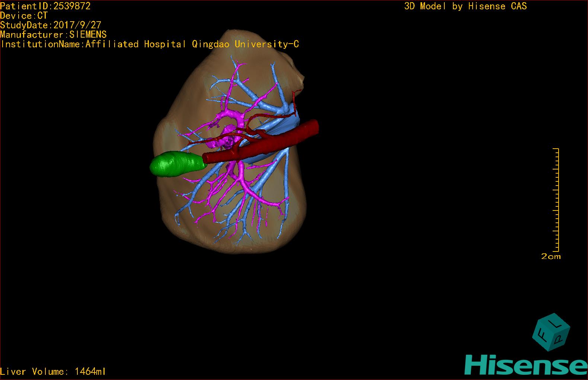This screenshot has width=588, height=380.
Task: Click the 2cm scale label
Action: (551, 256)
